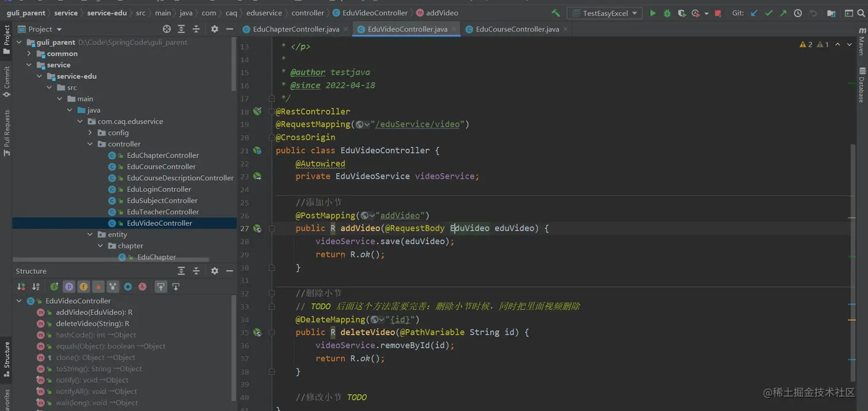
Task: Click the addVideo breadcrumb in navigation bar
Action: [x=442, y=13]
